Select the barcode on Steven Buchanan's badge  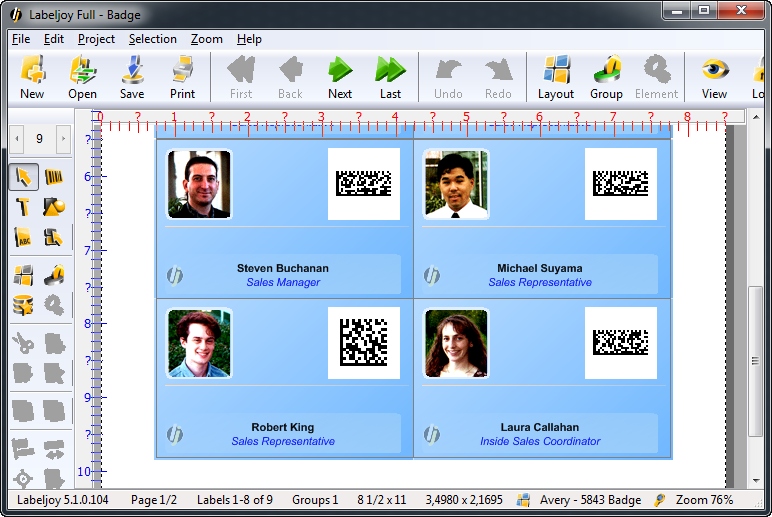click(x=364, y=184)
